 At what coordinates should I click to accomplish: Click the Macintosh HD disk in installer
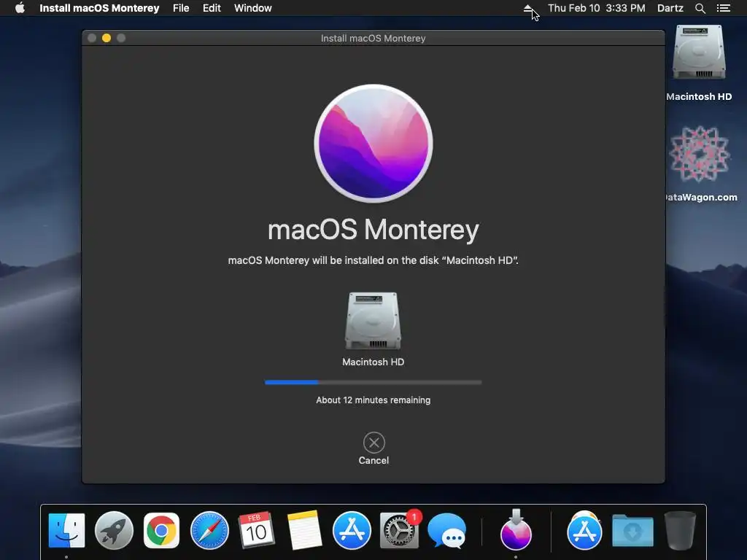pyautogui.click(x=373, y=321)
